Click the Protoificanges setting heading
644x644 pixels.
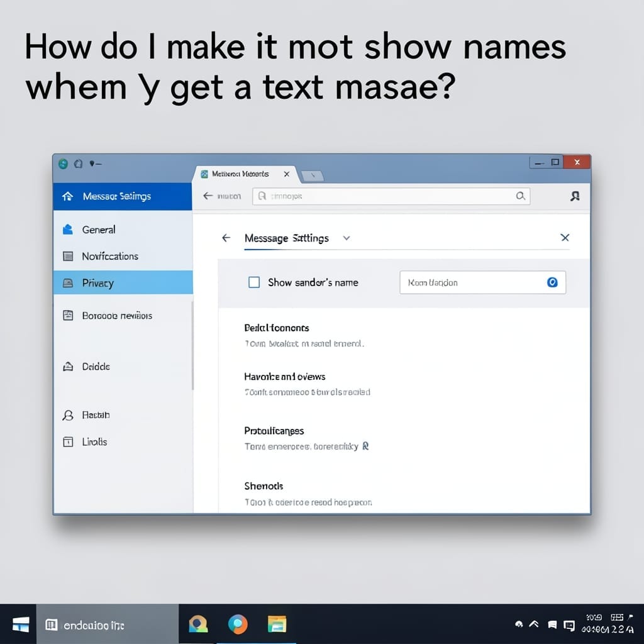click(274, 431)
